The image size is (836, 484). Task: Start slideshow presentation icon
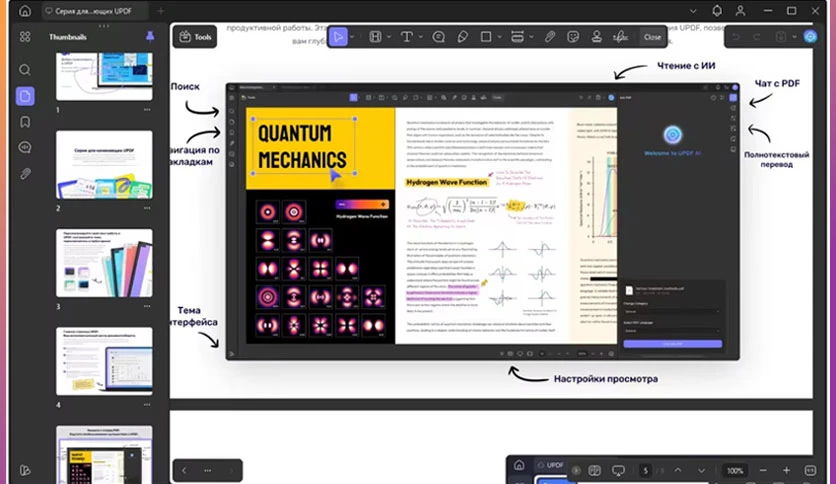click(x=618, y=471)
